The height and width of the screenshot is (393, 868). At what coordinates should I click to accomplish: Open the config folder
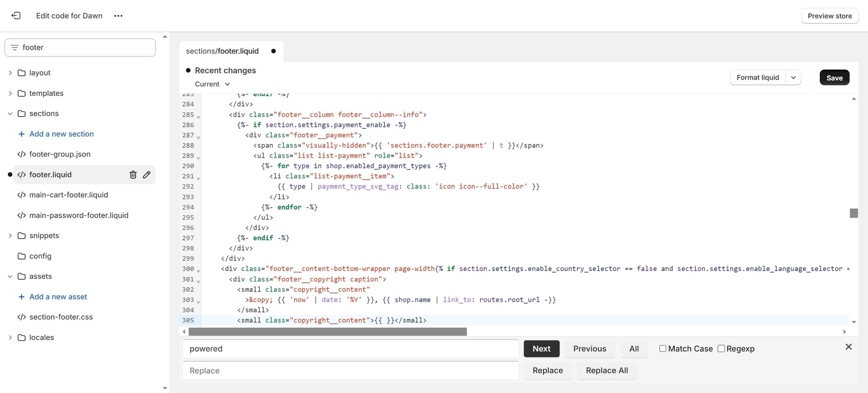point(40,256)
